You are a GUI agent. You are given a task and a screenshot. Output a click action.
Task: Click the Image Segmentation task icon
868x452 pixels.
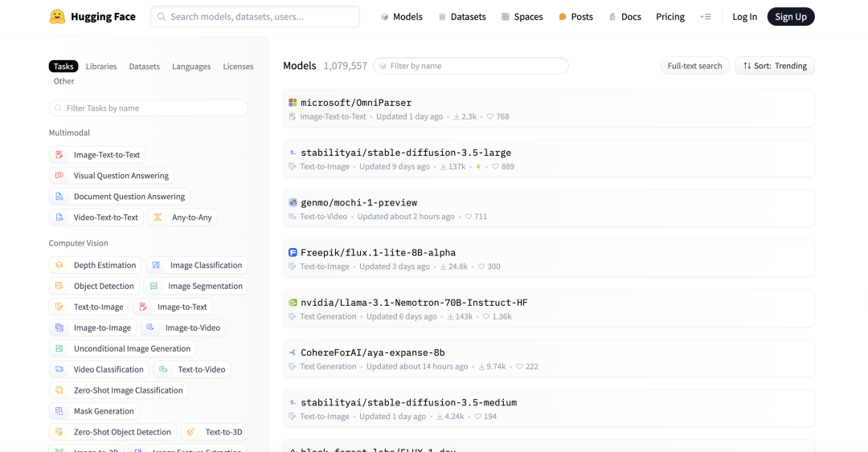[x=154, y=286]
